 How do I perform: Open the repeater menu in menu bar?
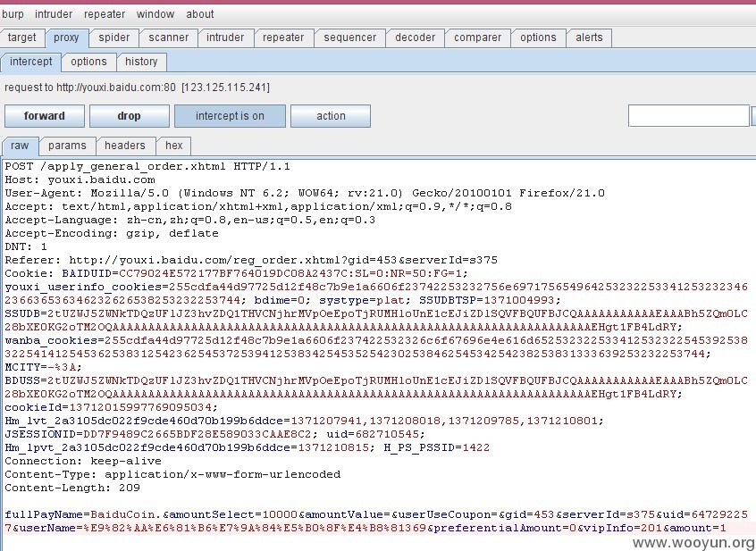[105, 14]
